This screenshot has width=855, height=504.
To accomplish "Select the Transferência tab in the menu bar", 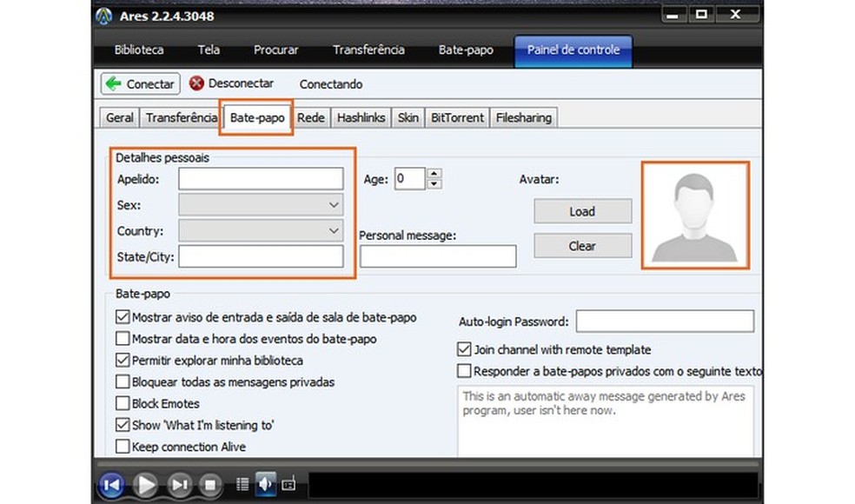I will point(368,50).
